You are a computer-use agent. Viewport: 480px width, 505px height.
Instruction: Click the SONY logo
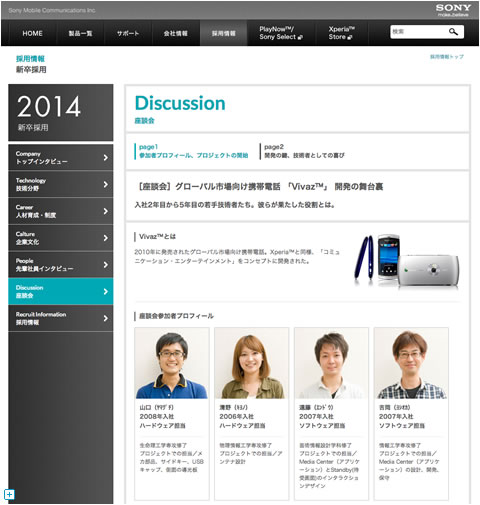[453, 9]
